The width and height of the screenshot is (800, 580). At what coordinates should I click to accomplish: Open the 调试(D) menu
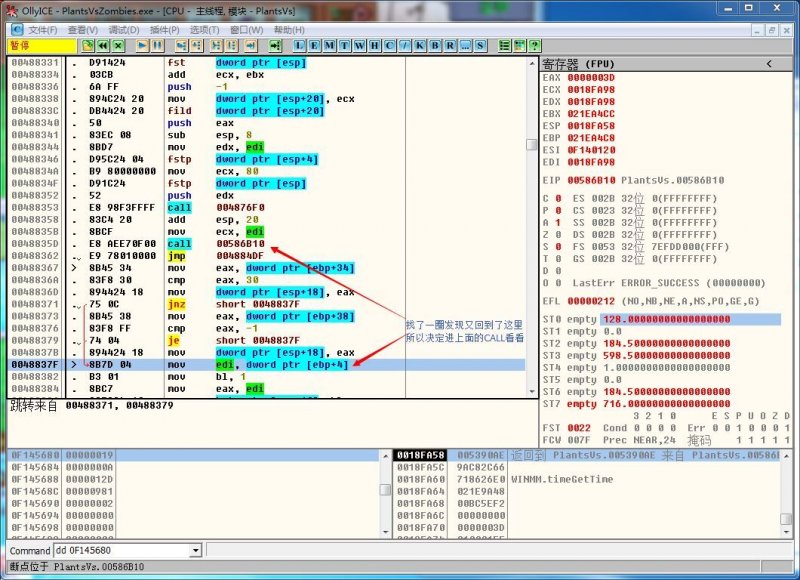[124, 30]
